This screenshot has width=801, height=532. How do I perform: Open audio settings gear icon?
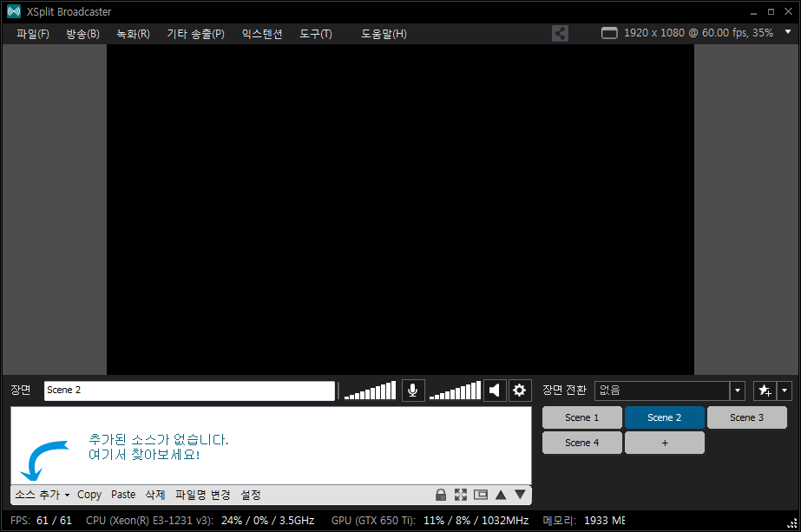click(x=520, y=391)
